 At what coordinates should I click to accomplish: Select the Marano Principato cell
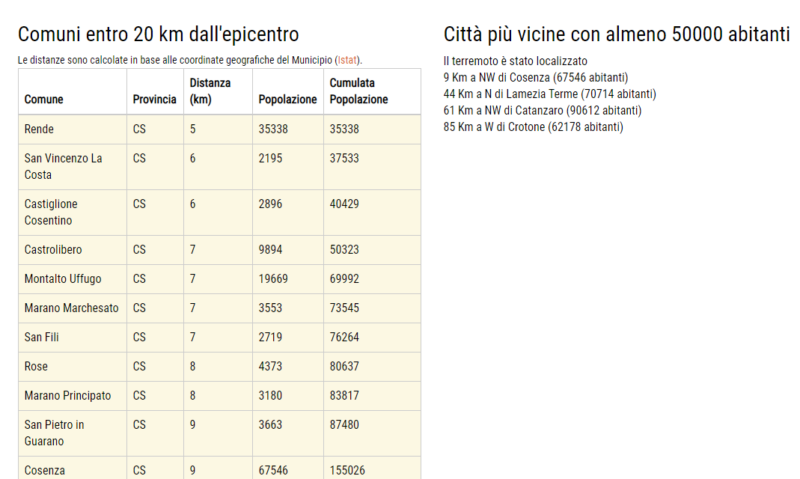coord(72,395)
